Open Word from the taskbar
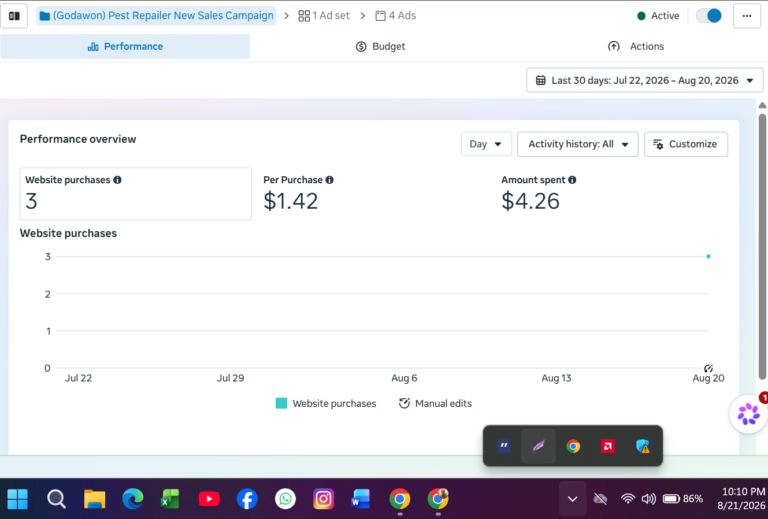 [x=361, y=499]
